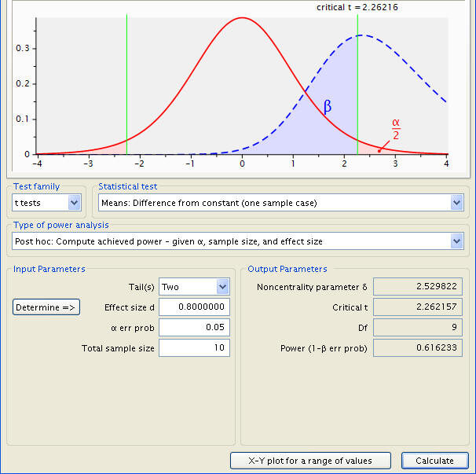Viewport: 476px width, 474px height.
Task: Click the t tests combo box text
Action: pos(27,203)
